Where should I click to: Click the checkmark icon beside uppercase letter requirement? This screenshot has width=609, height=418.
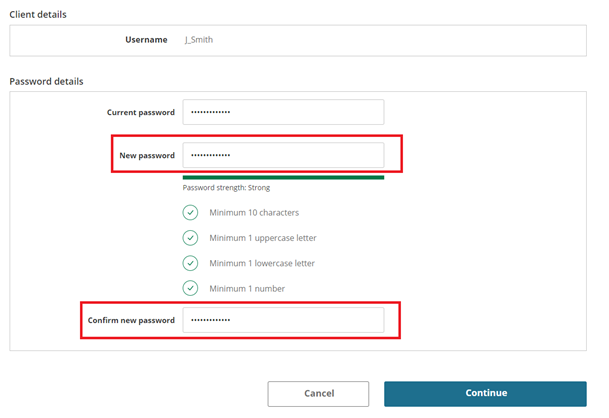click(x=190, y=238)
